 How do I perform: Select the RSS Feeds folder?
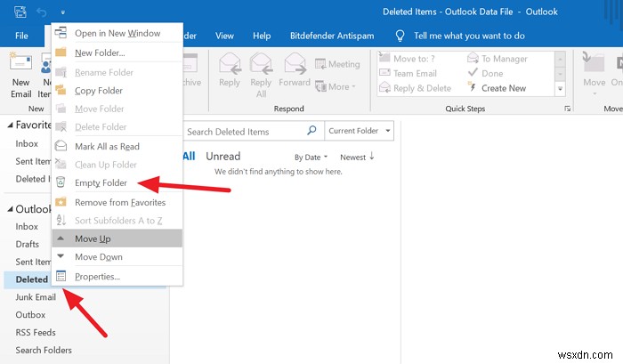pos(36,332)
